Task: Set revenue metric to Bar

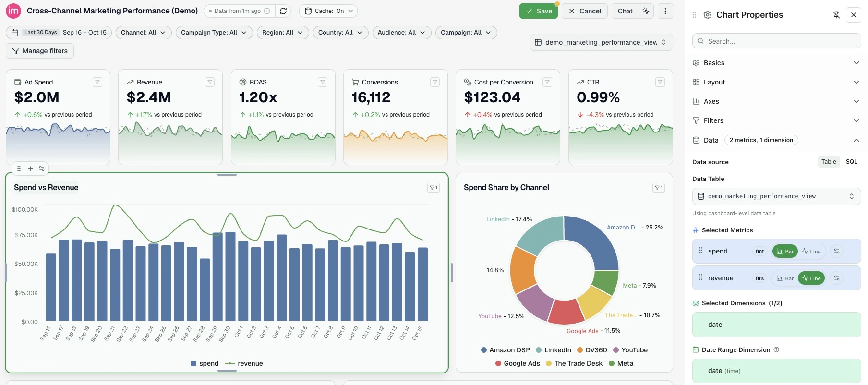Action: (785, 278)
